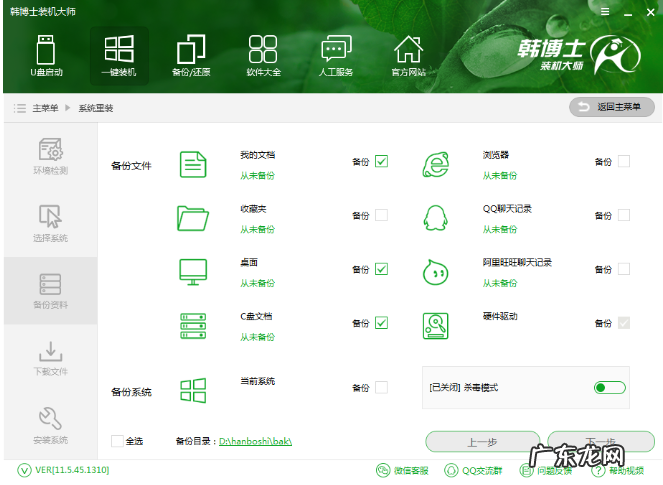Click 返回主菜单 return to main menu
This screenshot has height=485, width=663.
tap(612, 107)
